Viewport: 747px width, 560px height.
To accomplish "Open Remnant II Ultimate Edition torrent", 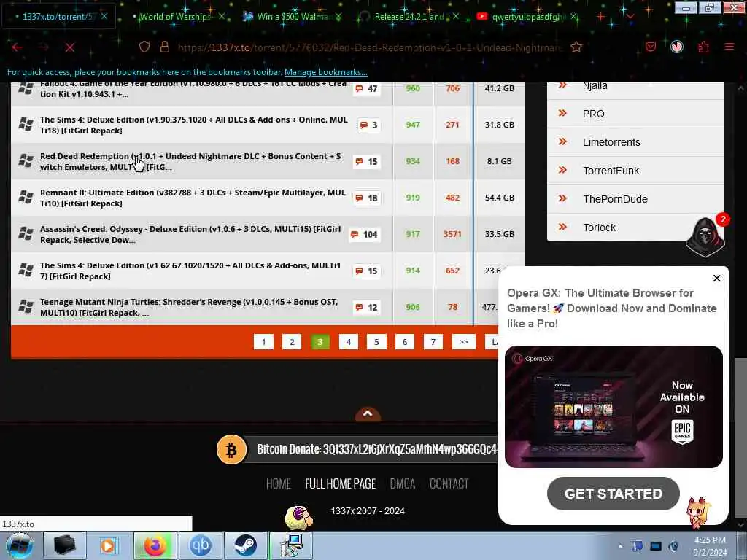I will [193, 198].
